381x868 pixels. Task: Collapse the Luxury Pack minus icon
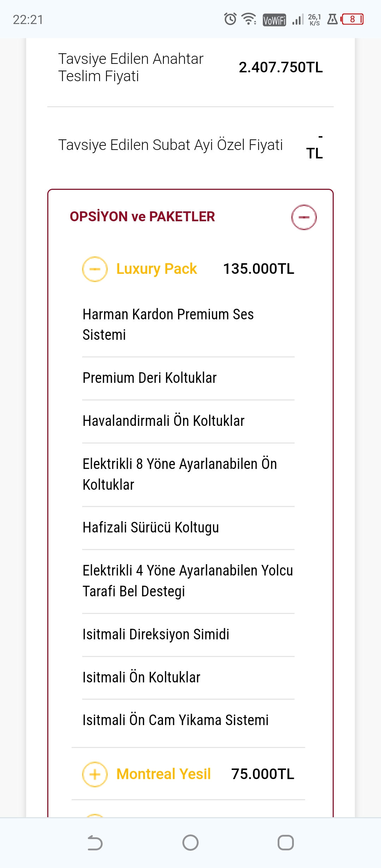pyautogui.click(x=95, y=269)
